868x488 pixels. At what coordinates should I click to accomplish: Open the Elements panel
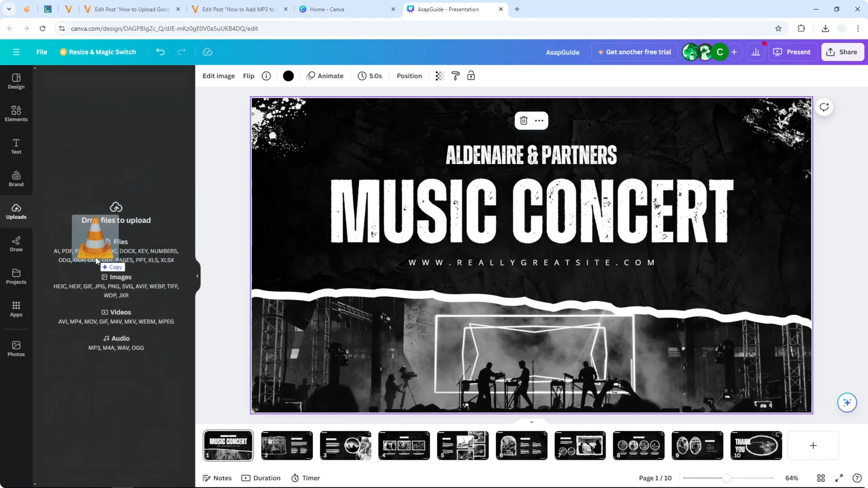coord(16,114)
